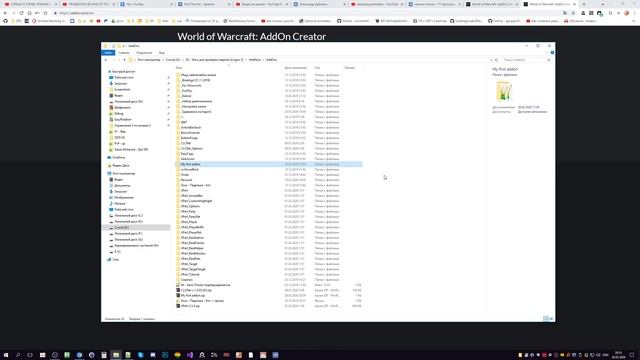Click the XPerl_Player folder icon

[178, 222]
